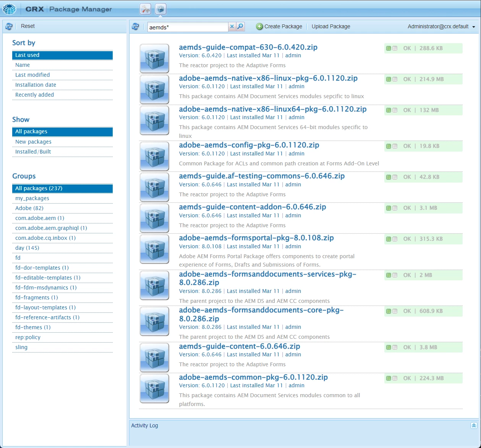Click package icon of adobe-aemds-native-x86-linux64-pkg

[154, 120]
